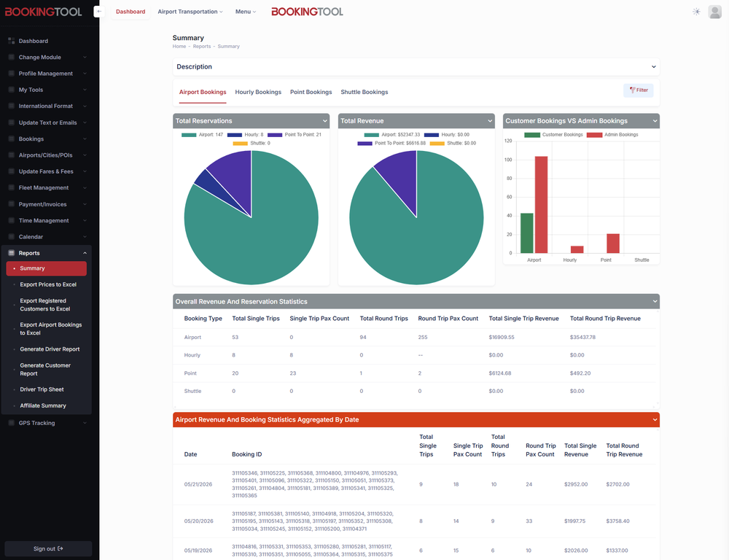This screenshot has width=729, height=560.
Task: Click the GPS Tracking sidebar icon
Action: coord(12,423)
